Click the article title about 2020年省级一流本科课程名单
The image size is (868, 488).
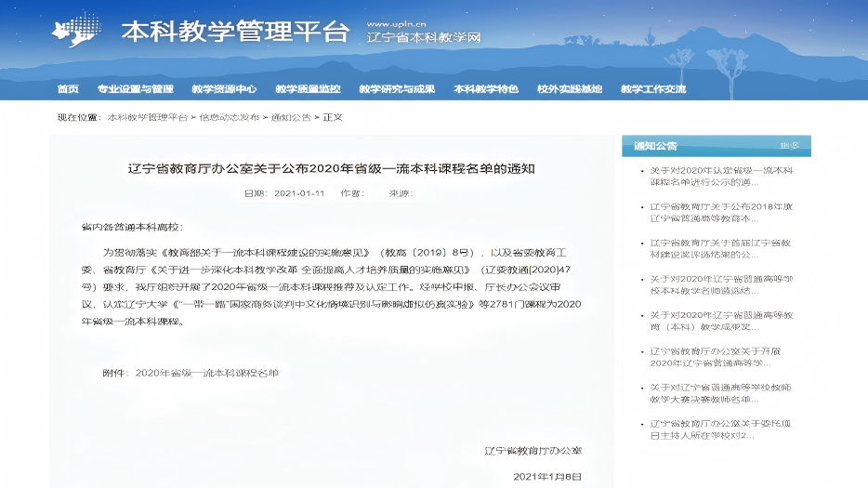click(x=332, y=168)
